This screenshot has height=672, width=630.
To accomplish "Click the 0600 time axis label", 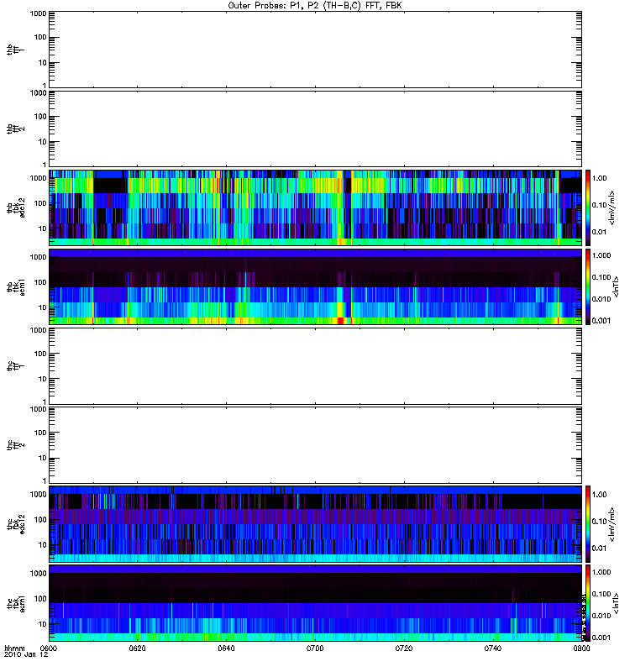I will (x=49, y=648).
